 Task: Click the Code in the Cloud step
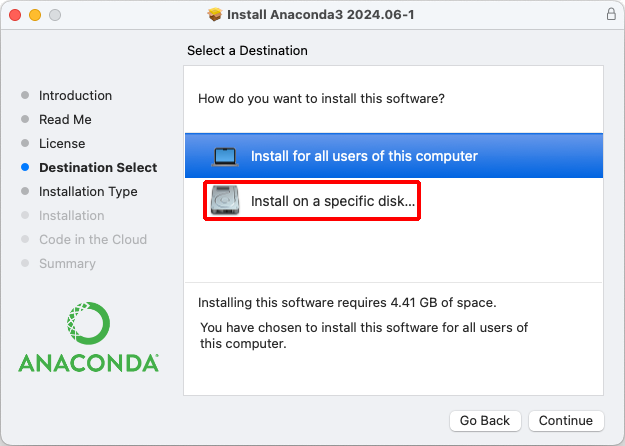93,240
